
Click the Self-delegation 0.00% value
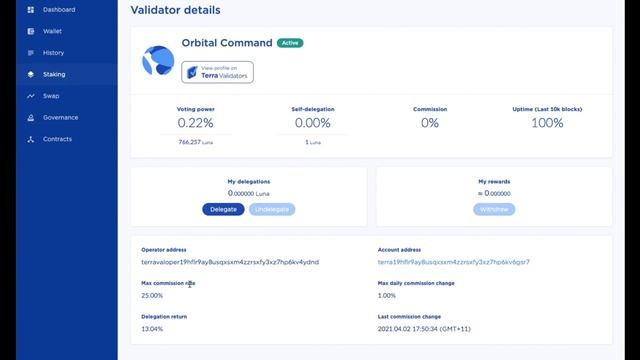tap(313, 123)
